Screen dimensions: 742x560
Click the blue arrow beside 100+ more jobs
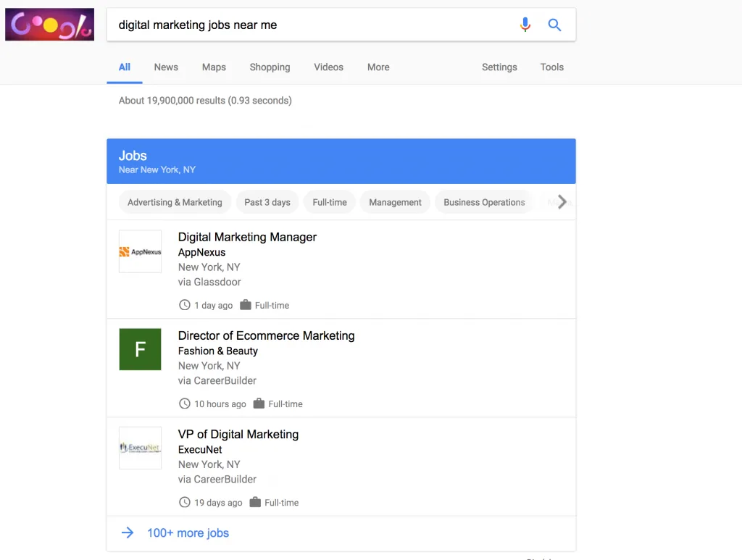coord(128,533)
